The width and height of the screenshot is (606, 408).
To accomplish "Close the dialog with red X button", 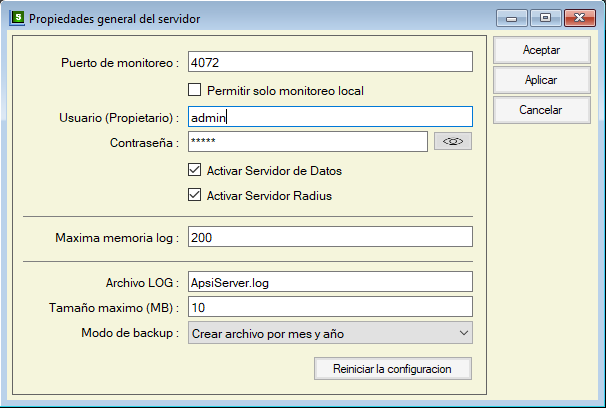I will point(578,17).
